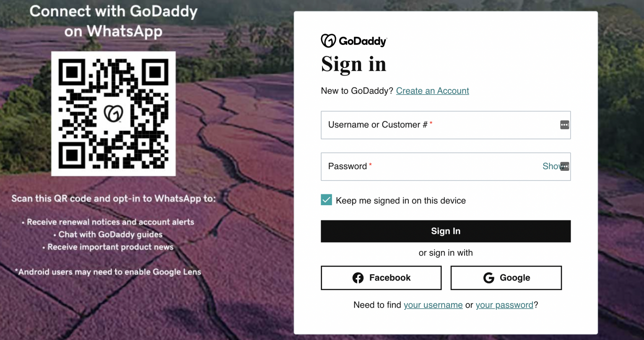Click the WhatsApp QR code image
The image size is (644, 340).
[113, 113]
